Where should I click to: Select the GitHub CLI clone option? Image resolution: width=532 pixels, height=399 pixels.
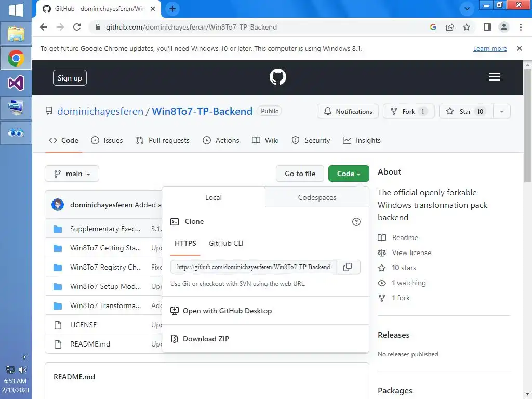pyautogui.click(x=226, y=243)
